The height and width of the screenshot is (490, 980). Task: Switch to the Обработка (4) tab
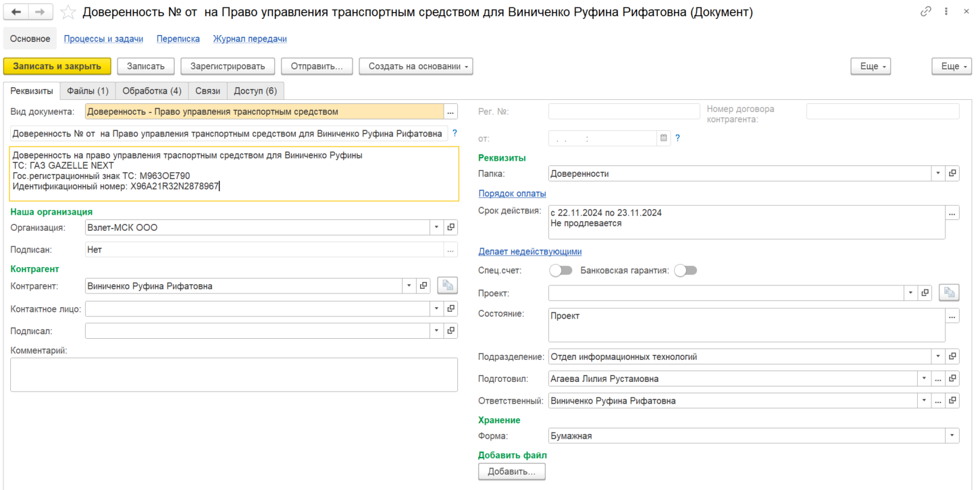click(152, 91)
